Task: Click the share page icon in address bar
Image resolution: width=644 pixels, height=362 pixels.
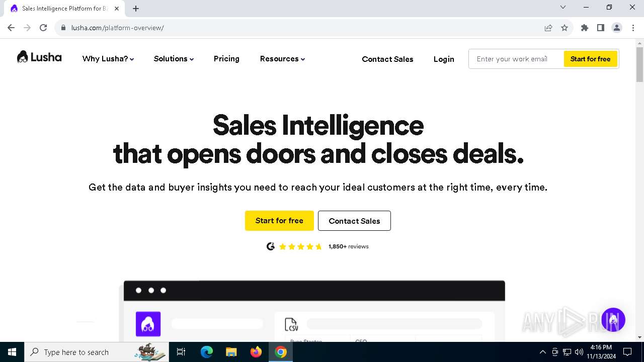Action: coord(548,28)
